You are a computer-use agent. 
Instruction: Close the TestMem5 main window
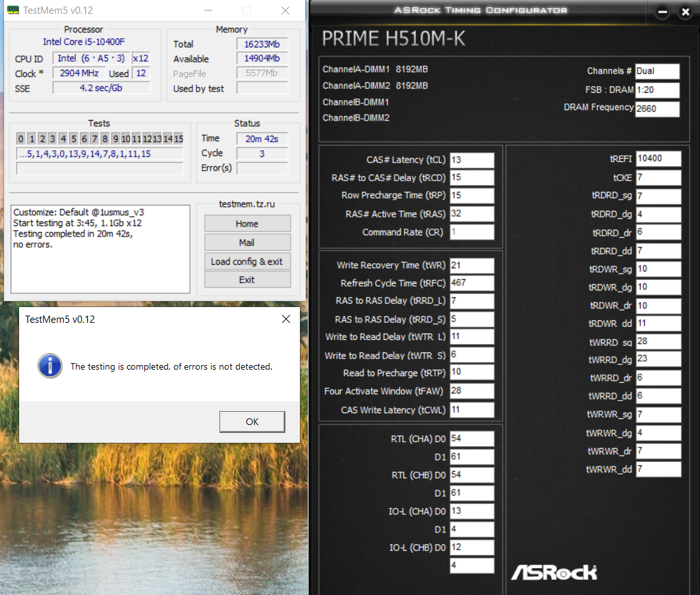285,11
